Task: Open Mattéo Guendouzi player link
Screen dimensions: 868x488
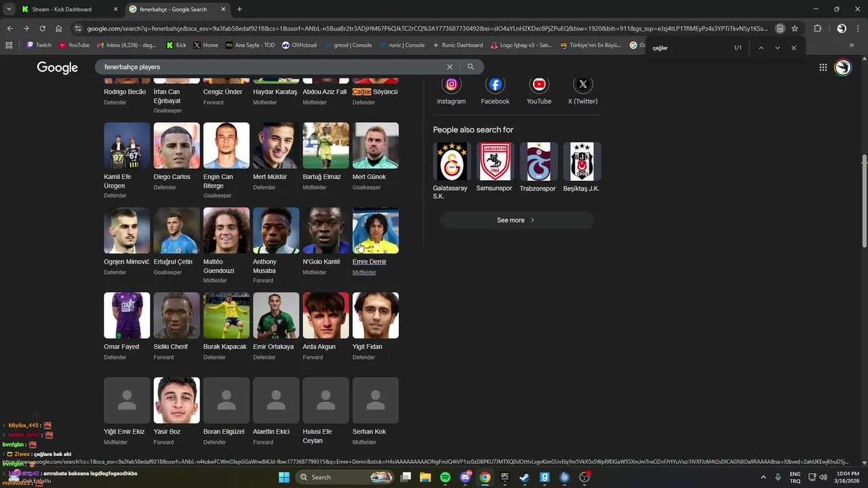Action: coord(218,266)
